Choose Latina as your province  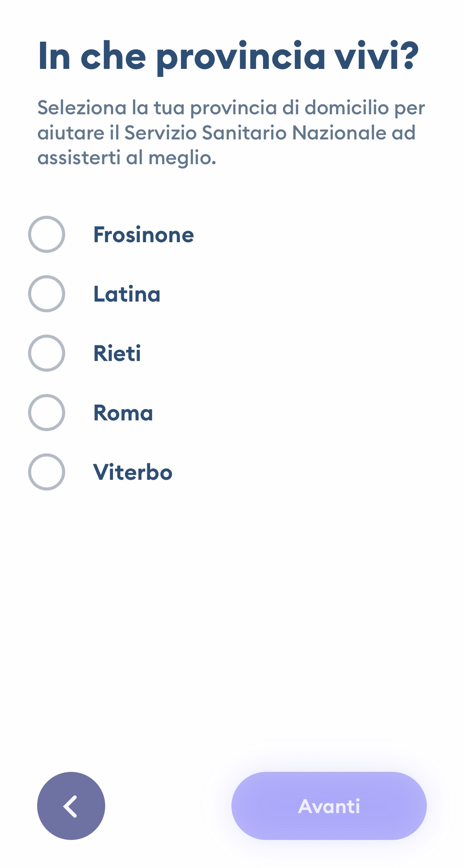[x=47, y=294]
